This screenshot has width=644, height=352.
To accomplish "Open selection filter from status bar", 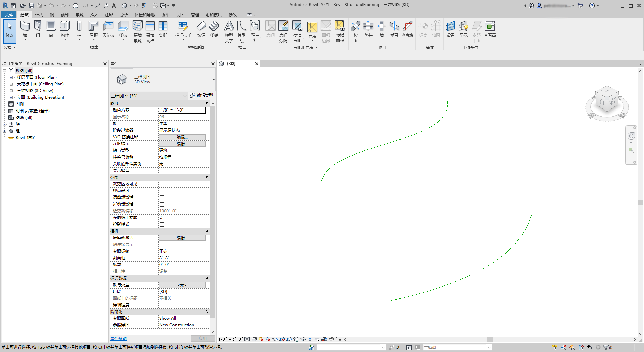I will (x=606, y=347).
